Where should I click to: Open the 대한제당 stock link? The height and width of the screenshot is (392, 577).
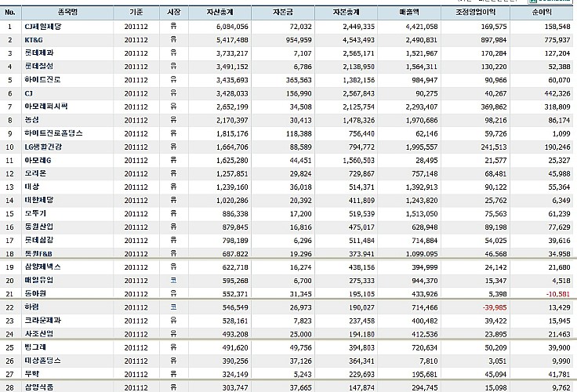point(39,200)
